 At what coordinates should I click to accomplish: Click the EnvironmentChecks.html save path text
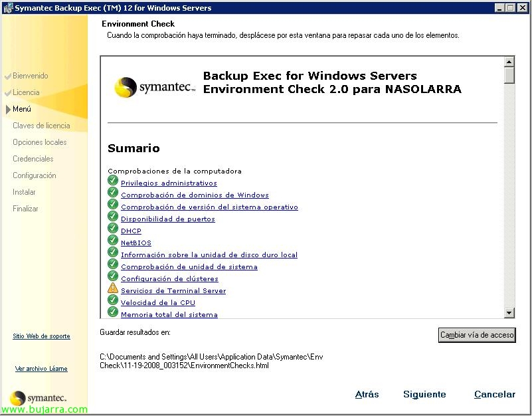point(211,362)
